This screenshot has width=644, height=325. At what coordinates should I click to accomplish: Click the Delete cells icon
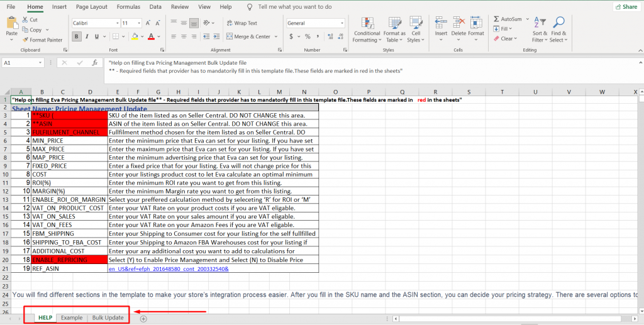click(x=458, y=23)
